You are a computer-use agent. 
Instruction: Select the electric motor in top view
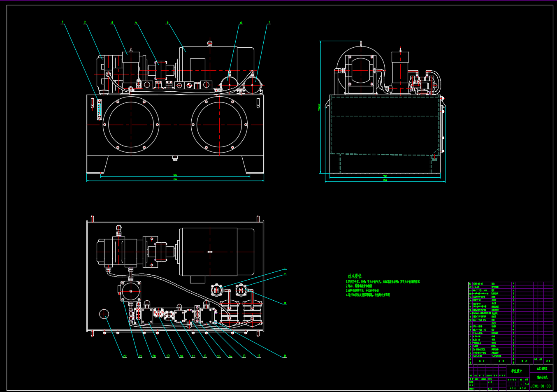coord(217,252)
